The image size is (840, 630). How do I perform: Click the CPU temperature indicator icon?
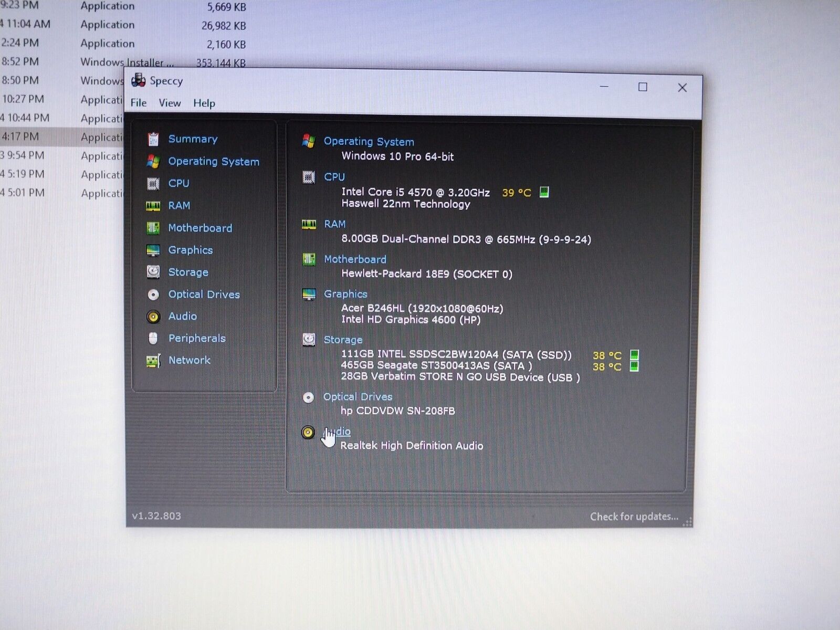pos(544,192)
